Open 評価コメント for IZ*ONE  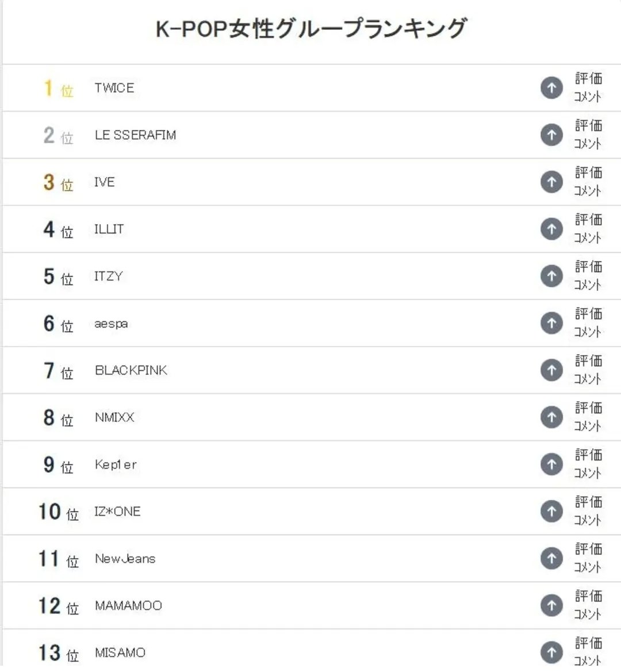(588, 511)
